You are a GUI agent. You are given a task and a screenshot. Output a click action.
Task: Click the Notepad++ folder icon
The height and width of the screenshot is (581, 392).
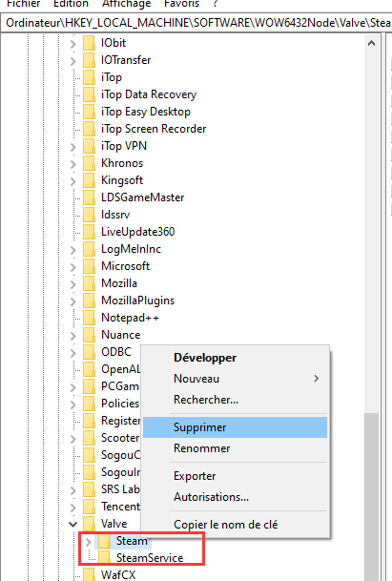(x=89, y=318)
